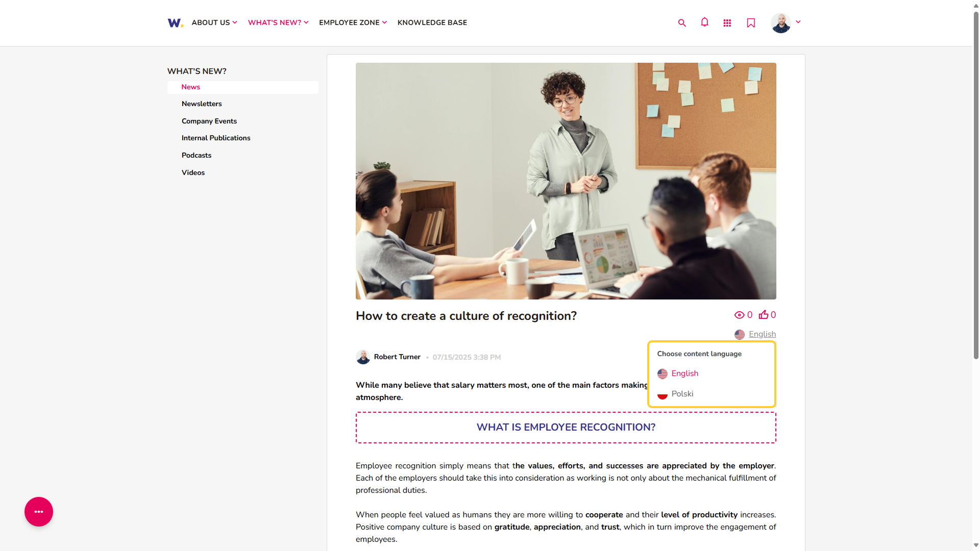
Task: Open Podcasts in the sidebar
Action: (x=197, y=156)
